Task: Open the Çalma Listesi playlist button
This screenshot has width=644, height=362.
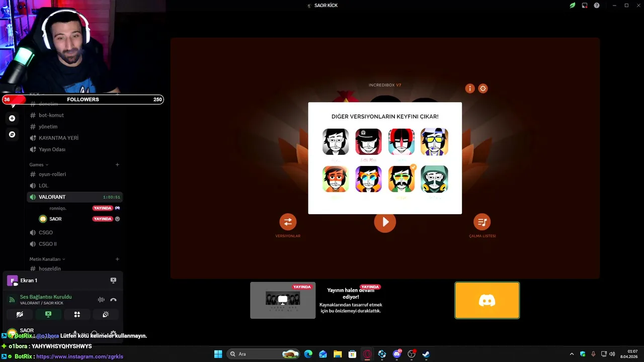Action: coord(482,222)
